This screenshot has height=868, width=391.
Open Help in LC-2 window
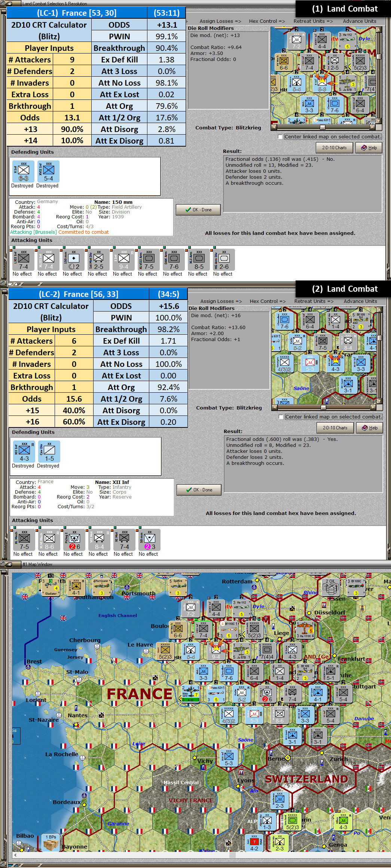coord(369,428)
